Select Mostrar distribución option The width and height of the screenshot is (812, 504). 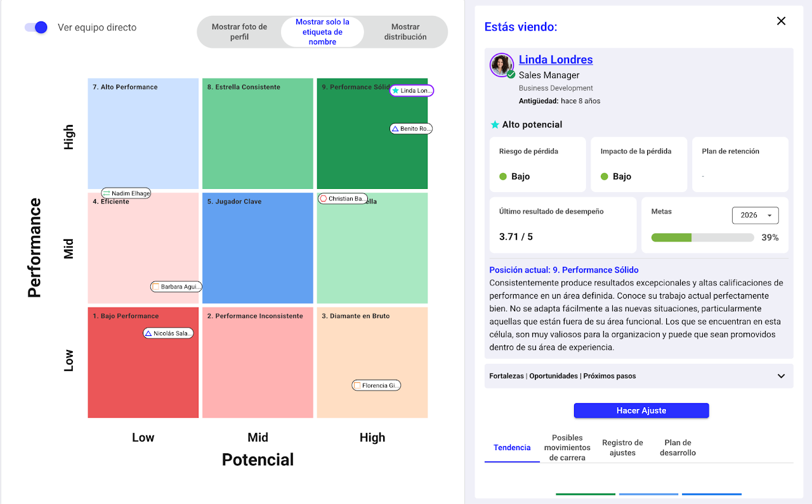click(405, 32)
